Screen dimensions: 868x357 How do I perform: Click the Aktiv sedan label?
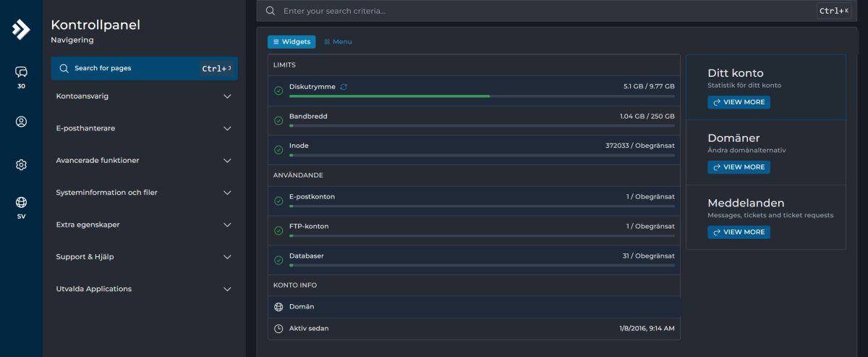(309, 329)
